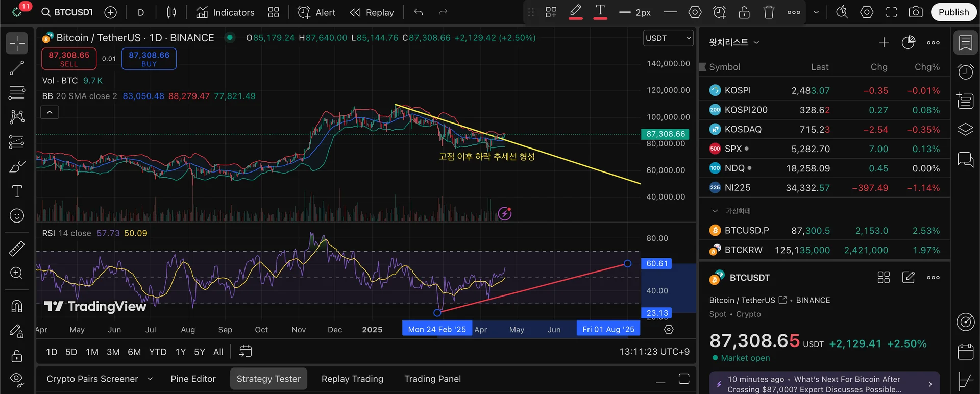Open chart settings in top bar
This screenshot has height=394, width=980.
[x=867, y=12]
